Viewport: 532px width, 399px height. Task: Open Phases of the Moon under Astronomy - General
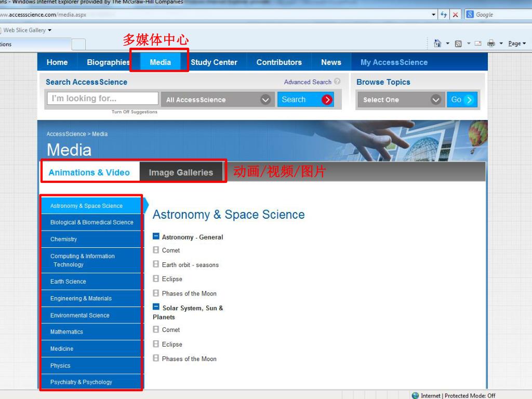pyautogui.click(x=189, y=294)
